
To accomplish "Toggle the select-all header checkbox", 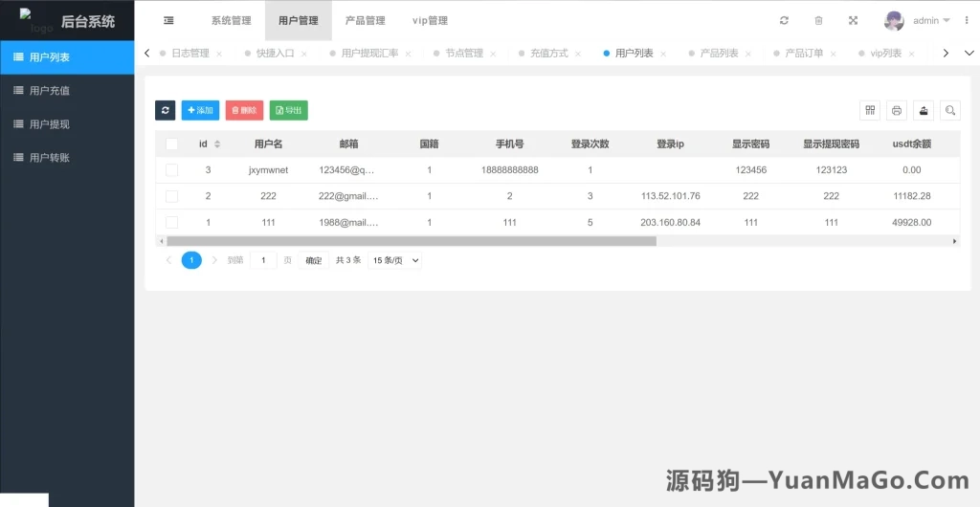I will [172, 144].
